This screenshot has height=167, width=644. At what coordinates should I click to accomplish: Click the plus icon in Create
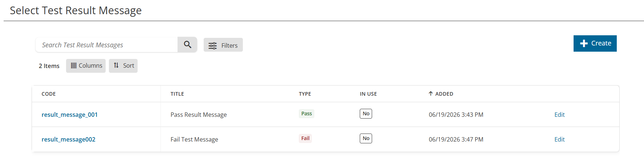584,43
